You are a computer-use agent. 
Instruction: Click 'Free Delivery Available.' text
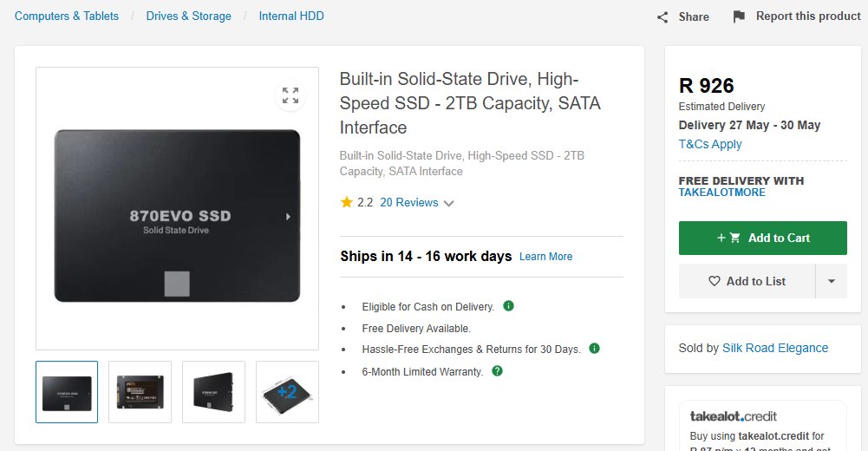tap(416, 329)
